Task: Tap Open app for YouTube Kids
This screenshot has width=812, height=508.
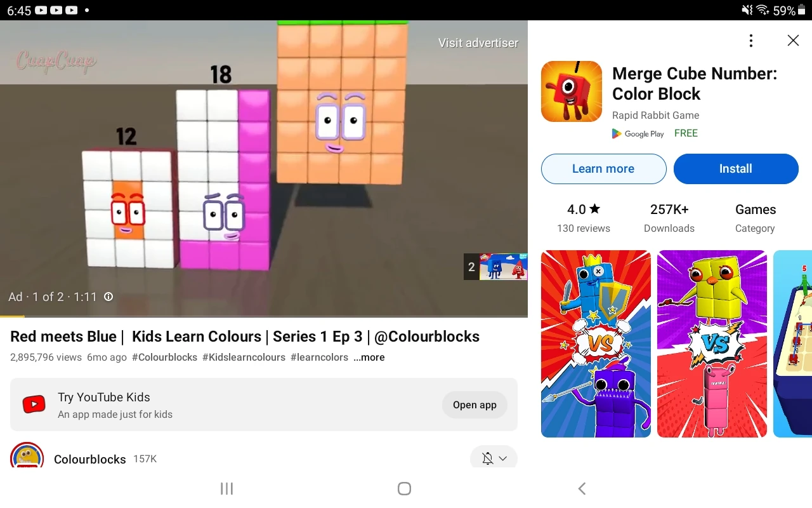Action: [x=475, y=404]
